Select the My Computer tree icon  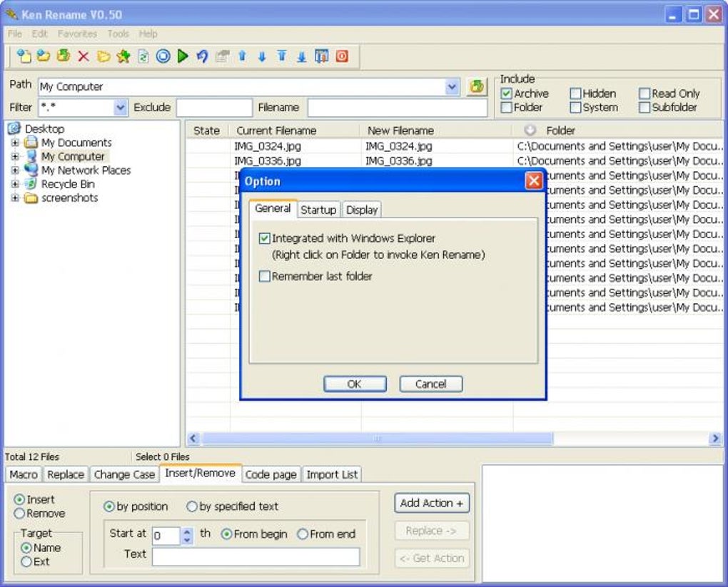pos(31,156)
